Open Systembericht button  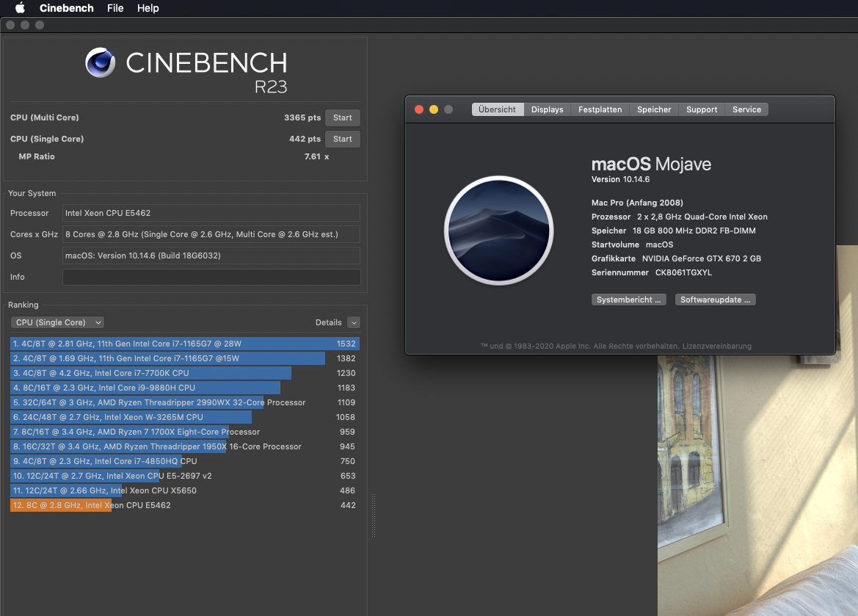[629, 300]
